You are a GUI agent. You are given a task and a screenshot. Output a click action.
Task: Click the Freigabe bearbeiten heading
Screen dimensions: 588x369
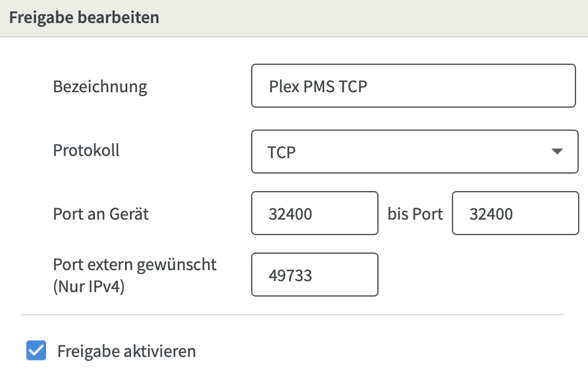point(84,17)
